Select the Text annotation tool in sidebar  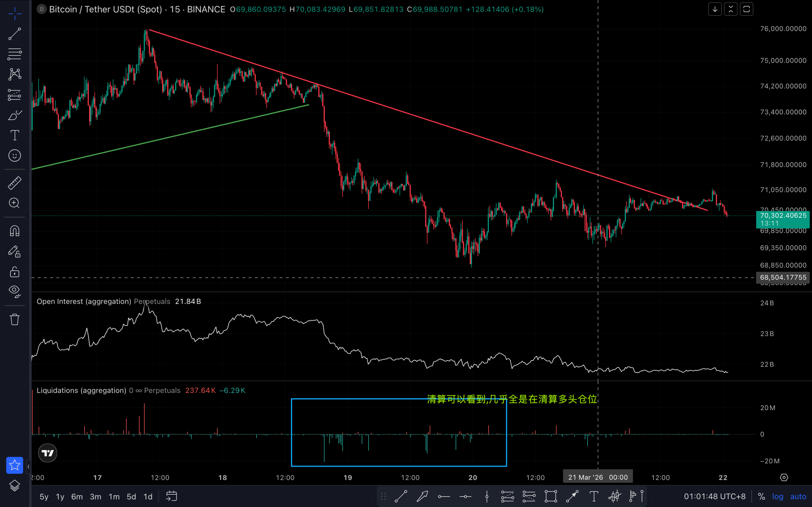(x=14, y=136)
